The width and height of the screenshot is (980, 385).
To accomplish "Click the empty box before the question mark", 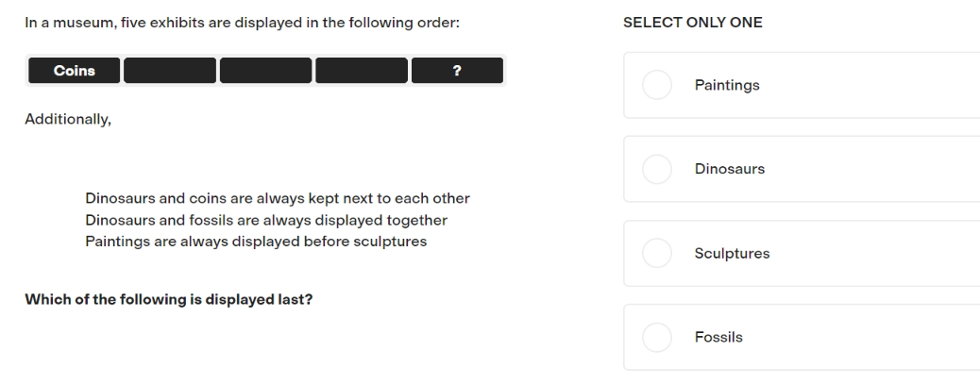I will (x=362, y=71).
